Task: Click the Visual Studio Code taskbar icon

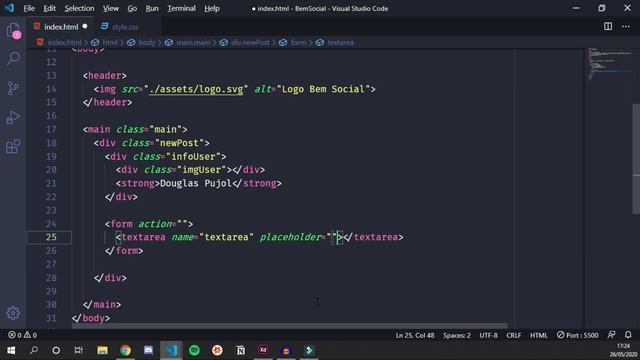Action: 171,350
